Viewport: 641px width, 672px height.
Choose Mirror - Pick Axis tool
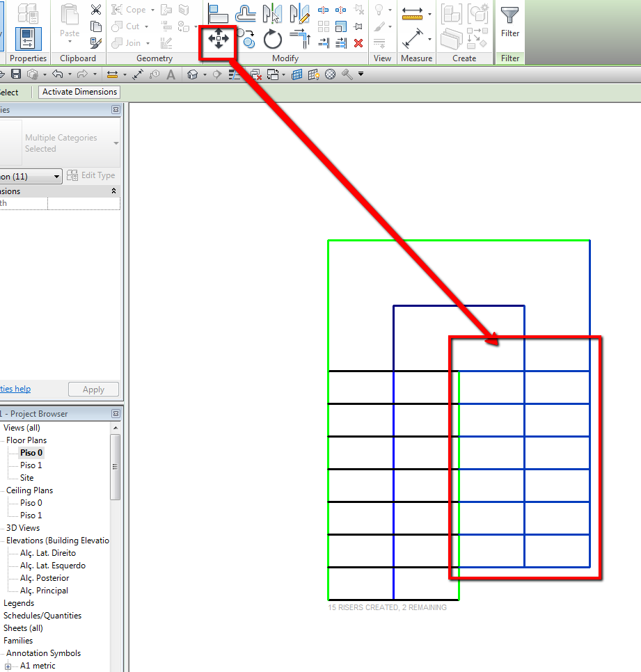click(272, 13)
